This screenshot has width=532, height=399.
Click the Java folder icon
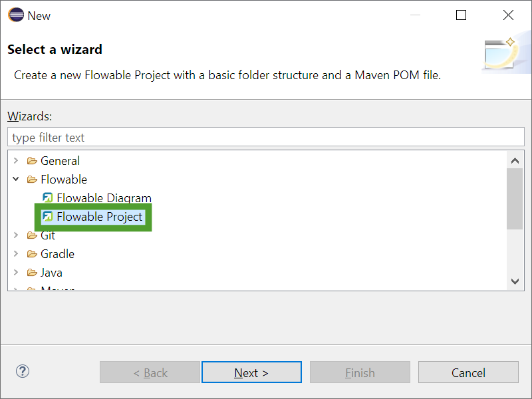[x=31, y=273]
